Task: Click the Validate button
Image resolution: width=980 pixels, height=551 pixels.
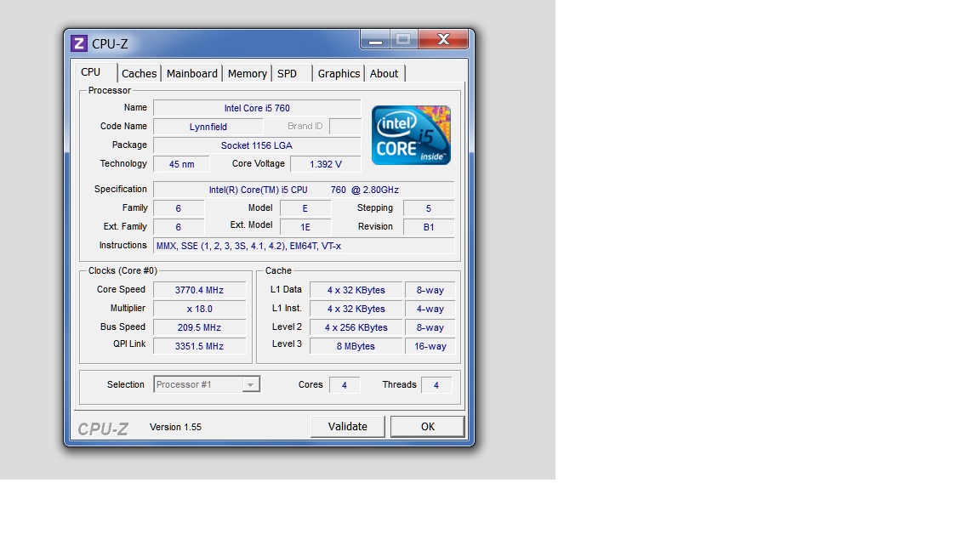Action: click(x=347, y=427)
